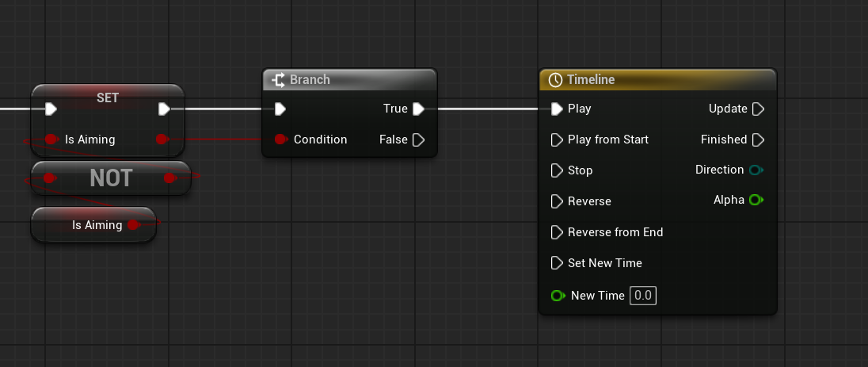Screen dimensions: 868x367
Task: Click the Play from Start pin
Action: tap(557, 140)
